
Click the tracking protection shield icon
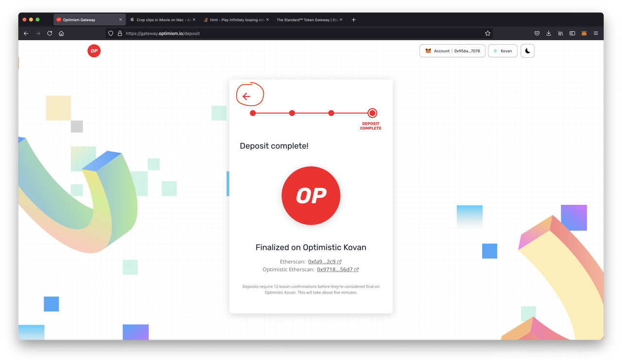click(x=111, y=33)
